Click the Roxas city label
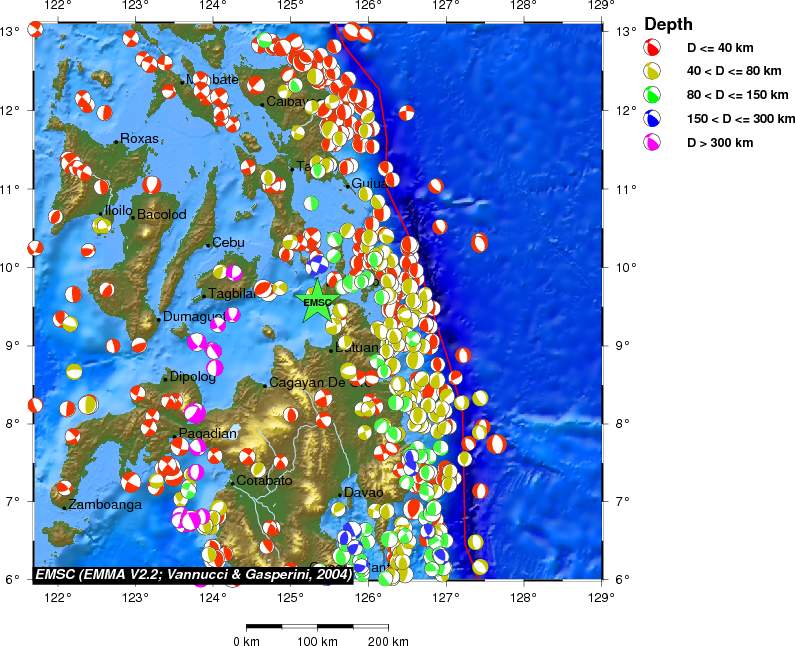Image resolution: width=795 pixels, height=646 pixels. [140, 139]
